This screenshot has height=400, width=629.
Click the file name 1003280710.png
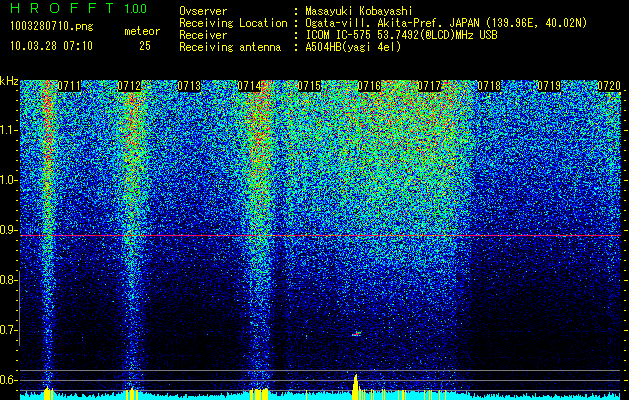coord(52,27)
